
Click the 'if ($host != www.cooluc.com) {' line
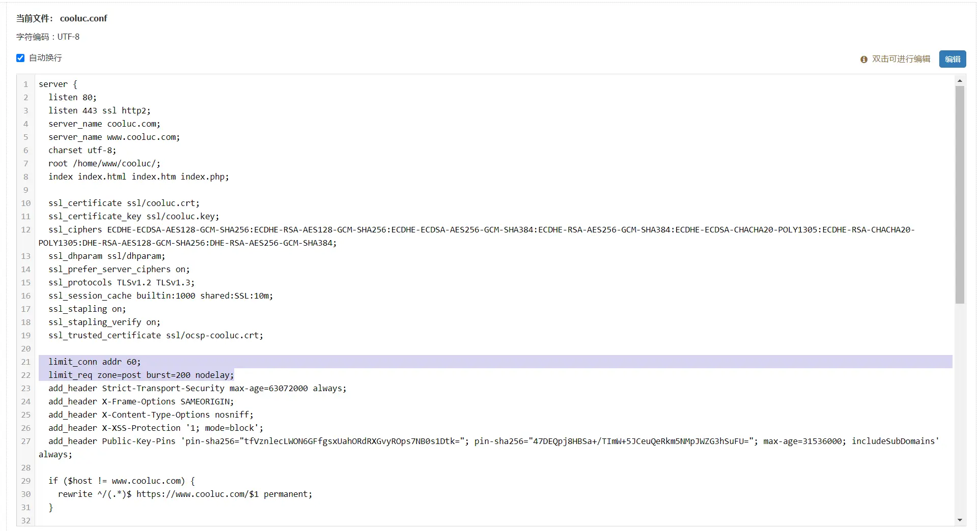(x=122, y=481)
